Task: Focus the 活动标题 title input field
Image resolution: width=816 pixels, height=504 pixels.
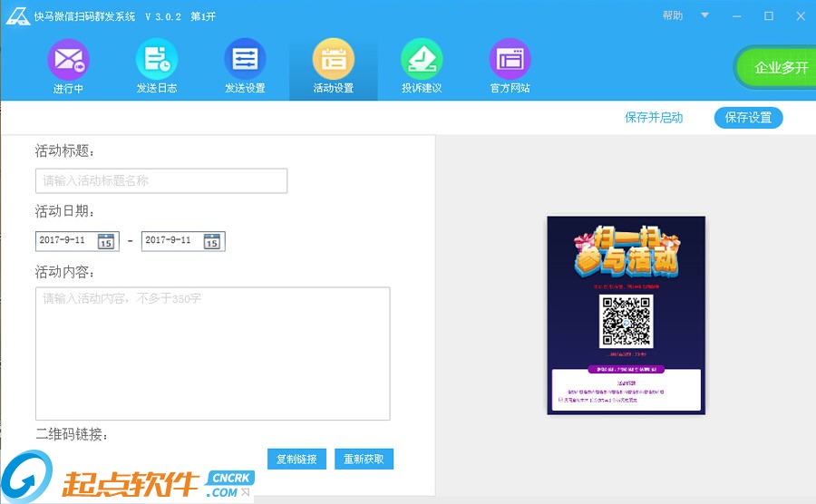Action: coord(161,180)
